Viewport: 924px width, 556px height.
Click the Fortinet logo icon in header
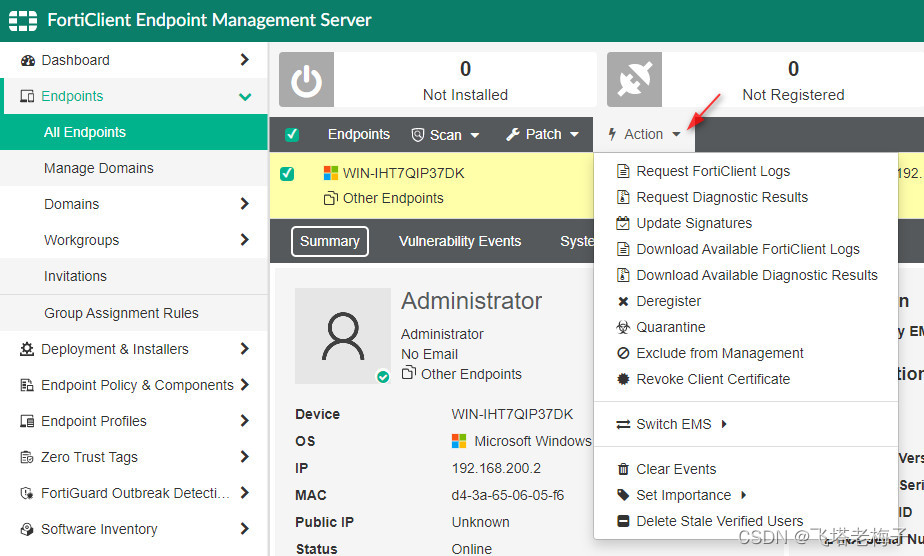point(23,21)
